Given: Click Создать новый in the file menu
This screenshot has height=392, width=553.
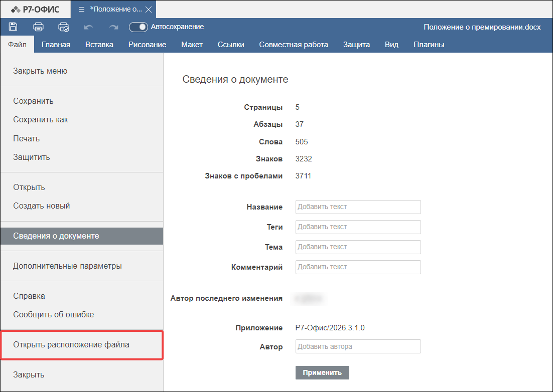Looking at the screenshot, I should (82, 206).
